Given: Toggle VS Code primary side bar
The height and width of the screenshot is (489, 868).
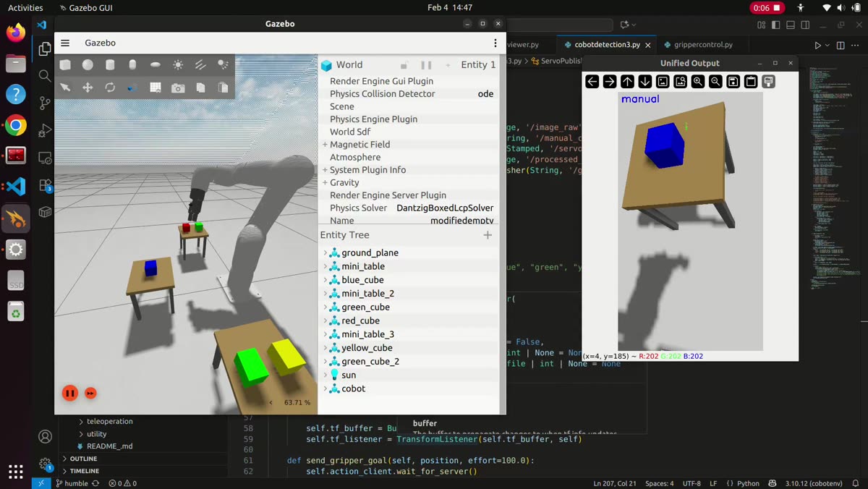Looking at the screenshot, I should point(775,25).
